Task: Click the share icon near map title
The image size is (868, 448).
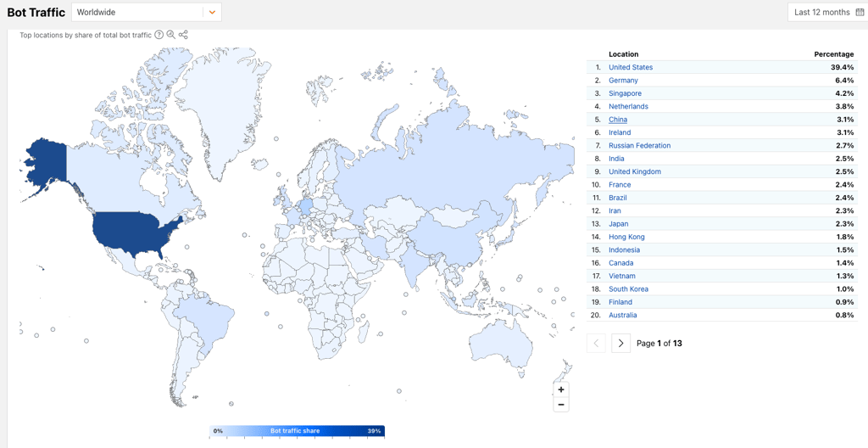Action: click(x=183, y=35)
